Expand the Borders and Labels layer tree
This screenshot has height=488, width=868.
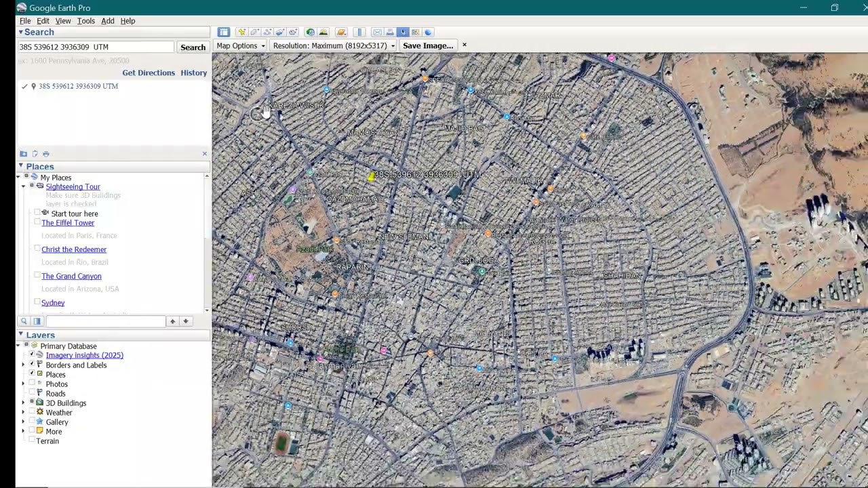[23, 365]
